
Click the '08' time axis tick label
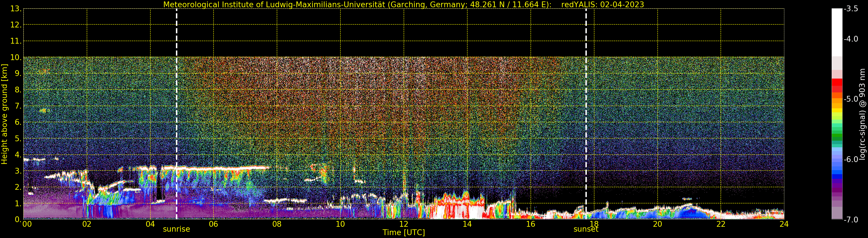click(277, 224)
